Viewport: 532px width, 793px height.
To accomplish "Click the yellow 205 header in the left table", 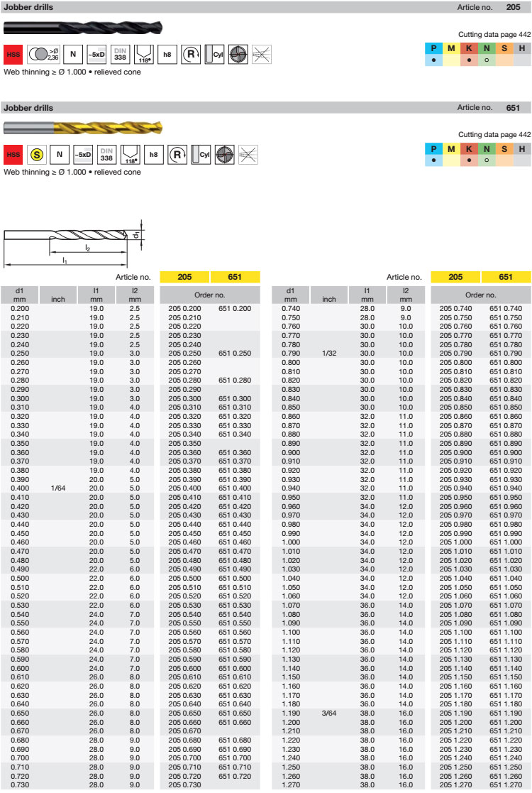I will click(185, 278).
